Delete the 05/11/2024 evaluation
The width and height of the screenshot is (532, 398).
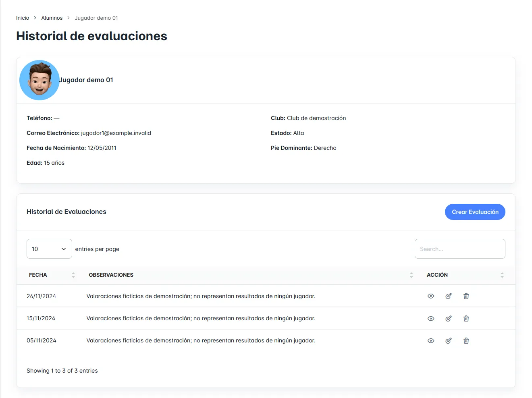pos(466,341)
